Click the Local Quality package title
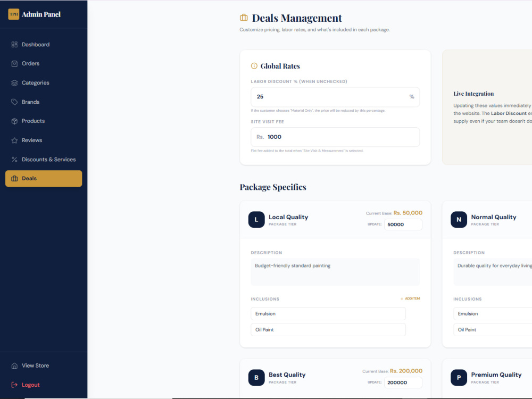 pos(288,217)
